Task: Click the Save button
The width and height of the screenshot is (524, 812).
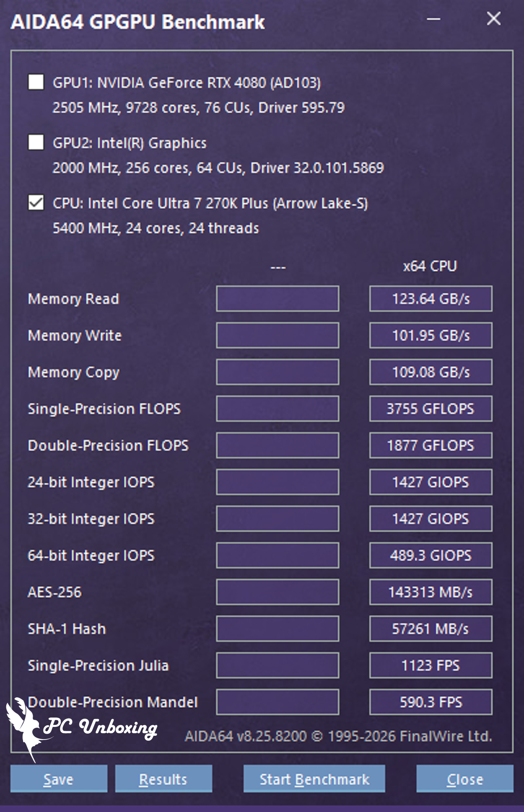Action: (59, 779)
